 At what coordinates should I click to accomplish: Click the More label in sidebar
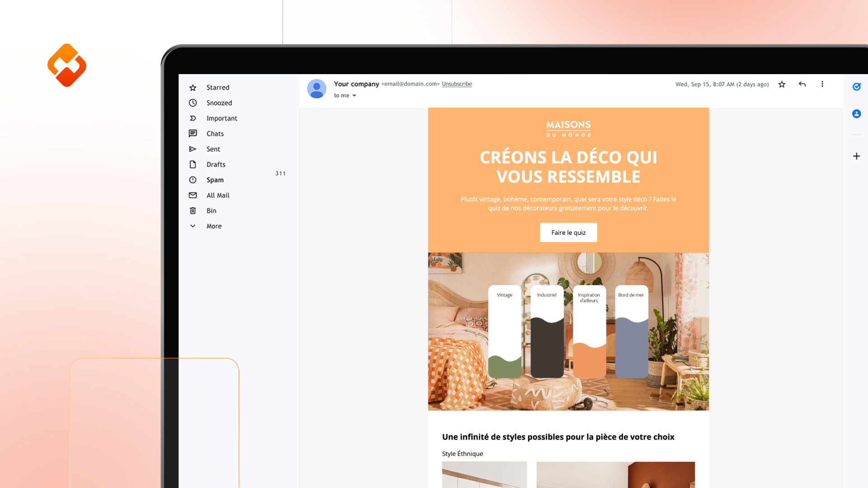(x=214, y=226)
